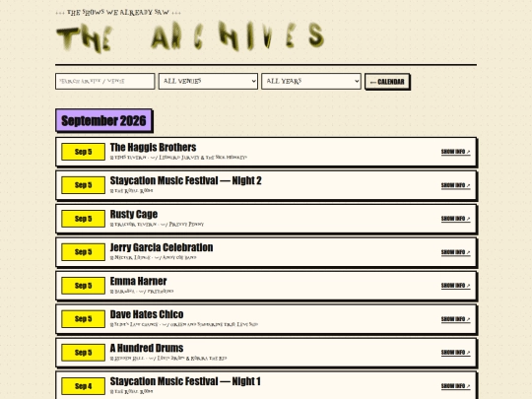Click the Sep 5 badge beside Emma Harner
Viewport: 532px width, 399px height.
(83, 286)
